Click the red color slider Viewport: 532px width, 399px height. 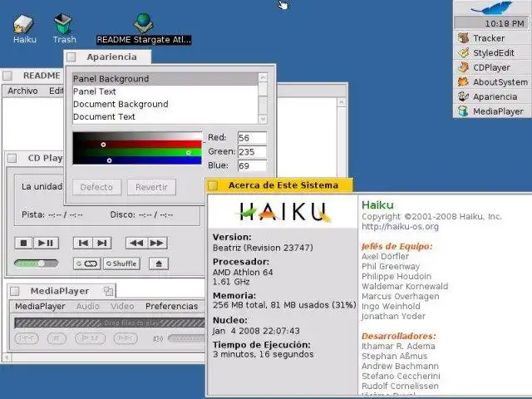(137, 145)
